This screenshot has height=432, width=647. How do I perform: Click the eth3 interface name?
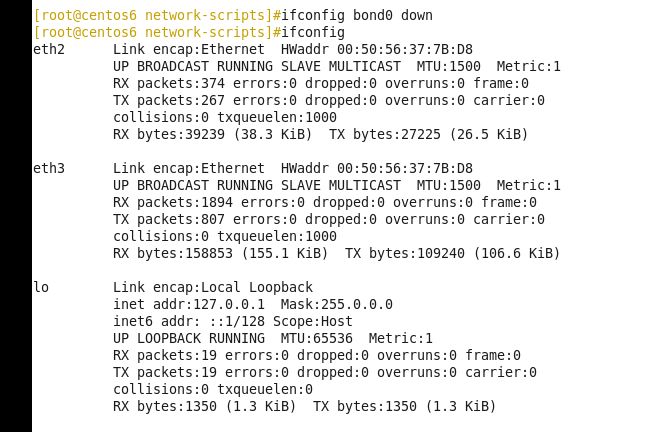49,168
